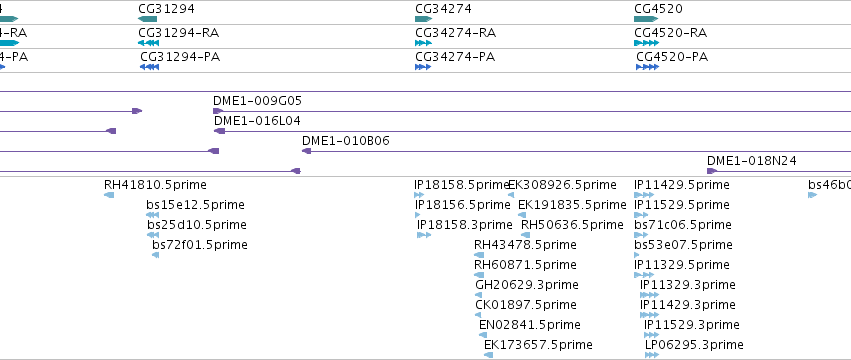Open the CG31294 gene label
The image size is (851, 360).
click(x=167, y=9)
